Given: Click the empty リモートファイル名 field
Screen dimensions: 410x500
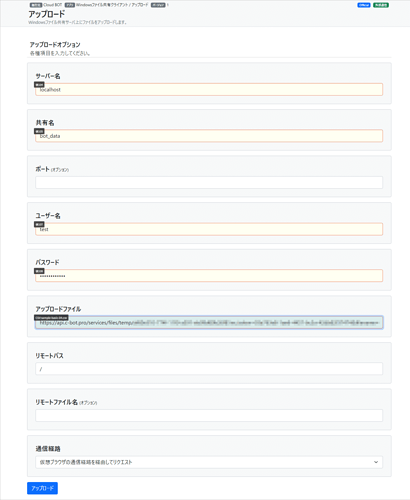Looking at the screenshot, I should (x=209, y=415).
